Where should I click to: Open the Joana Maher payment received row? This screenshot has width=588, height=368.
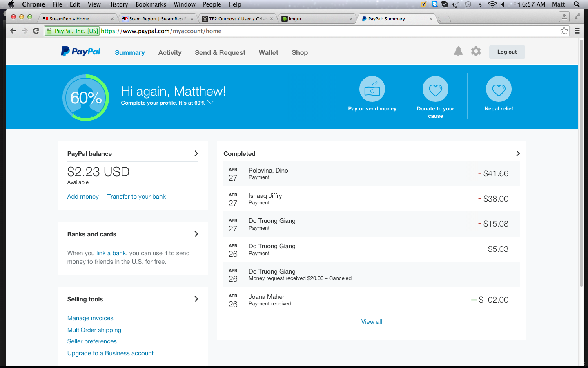coord(371,300)
